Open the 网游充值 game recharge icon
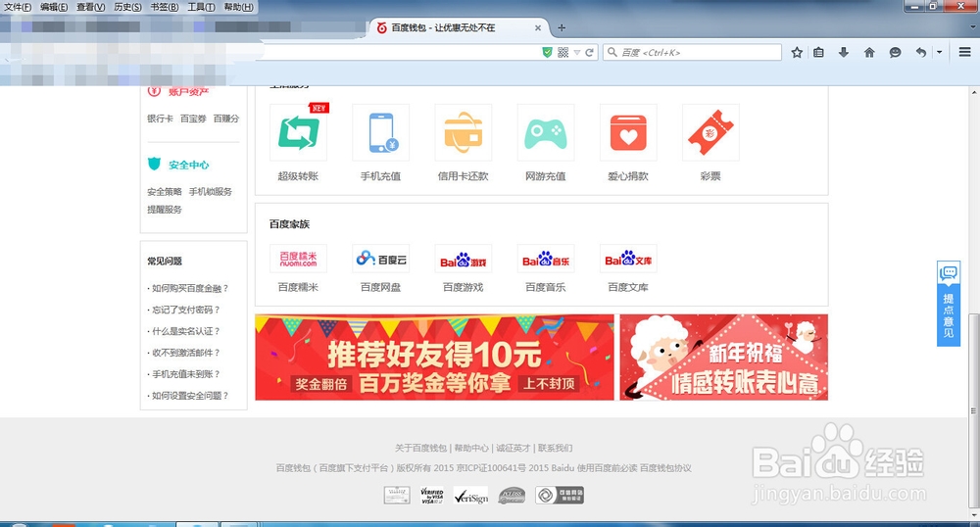Viewport: 980px width, 527px height. pos(546,132)
